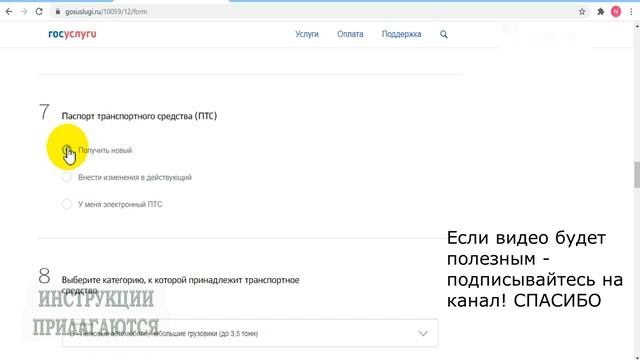Viewport: 640px width, 360px height.
Task: Open site search magnifier icon
Action: (x=444, y=34)
